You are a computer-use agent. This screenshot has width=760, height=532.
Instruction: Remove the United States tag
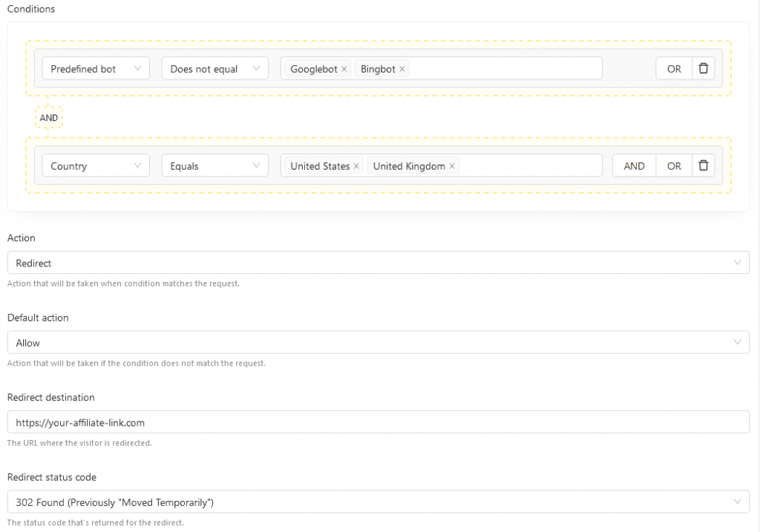click(x=356, y=166)
